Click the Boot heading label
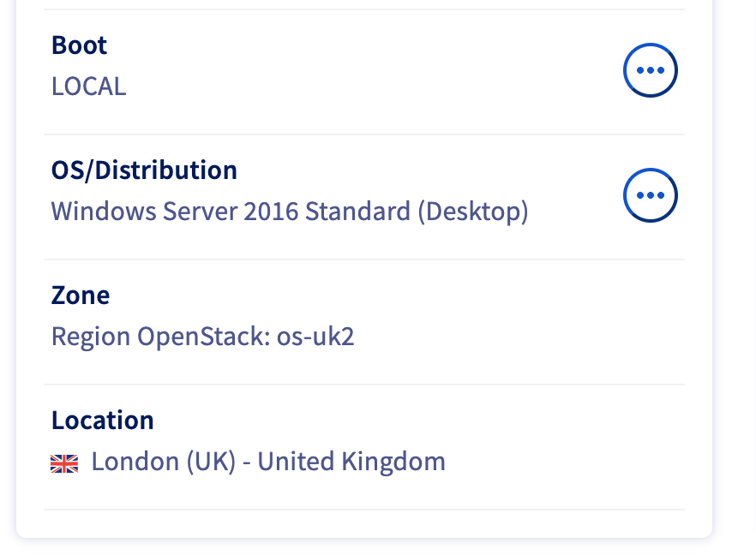The image size is (756, 555). [x=79, y=45]
